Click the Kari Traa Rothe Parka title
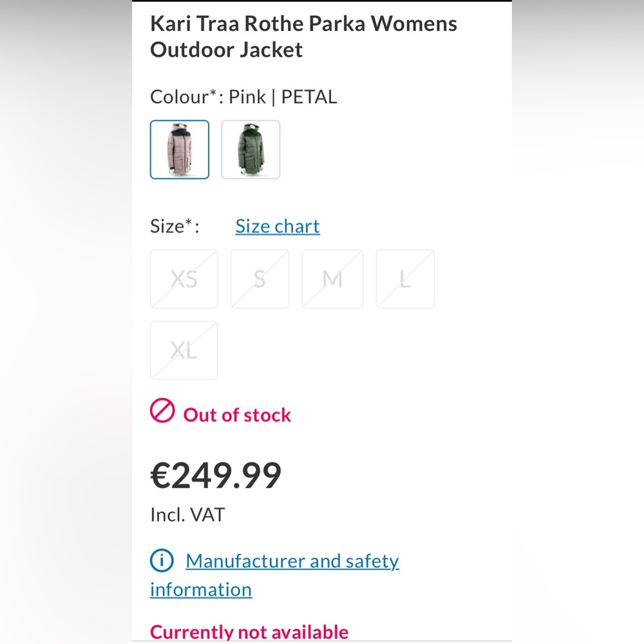Viewport: 644px width, 644px height. pyautogui.click(x=303, y=36)
